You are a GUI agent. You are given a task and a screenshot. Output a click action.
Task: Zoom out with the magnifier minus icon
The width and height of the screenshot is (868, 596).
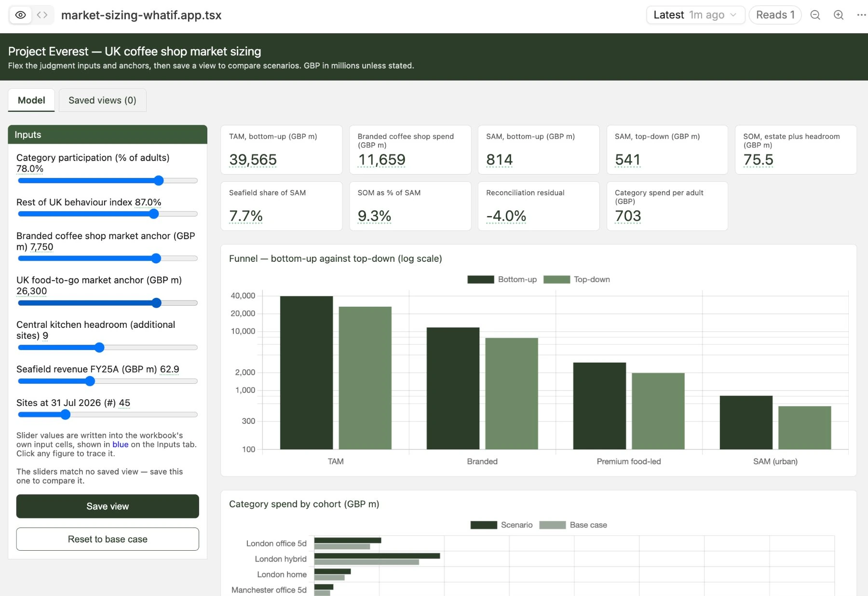click(x=815, y=15)
